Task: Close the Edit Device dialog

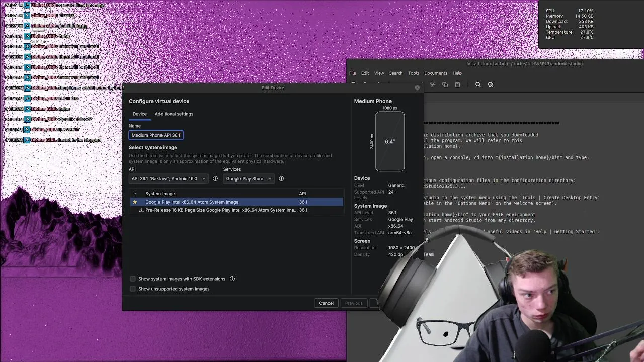Action: coord(417,88)
